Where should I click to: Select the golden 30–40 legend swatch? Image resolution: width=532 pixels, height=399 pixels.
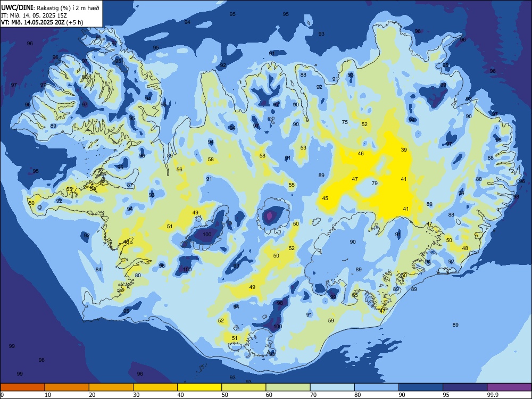(x=155, y=387)
